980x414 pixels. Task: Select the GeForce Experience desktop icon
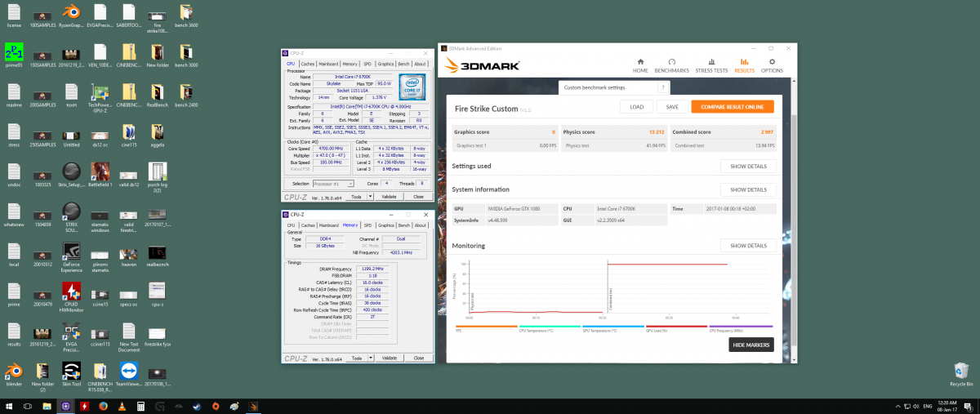pos(71,257)
